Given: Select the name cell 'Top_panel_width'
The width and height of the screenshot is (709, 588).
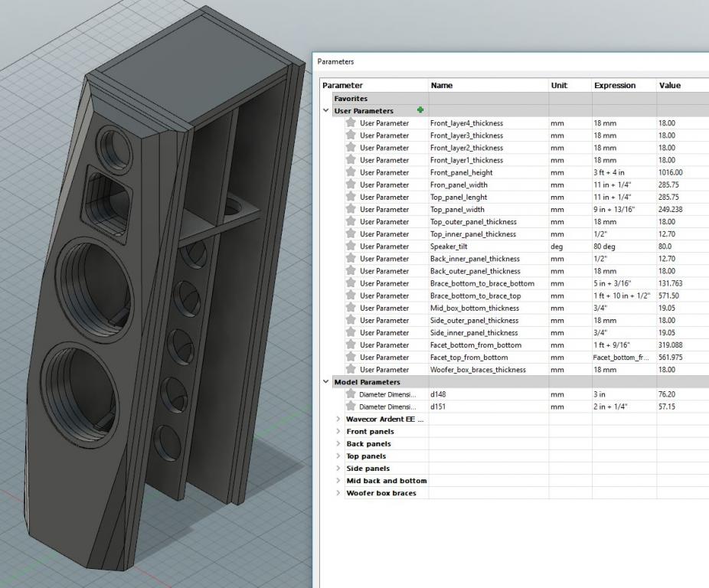Looking at the screenshot, I should coord(457,210).
